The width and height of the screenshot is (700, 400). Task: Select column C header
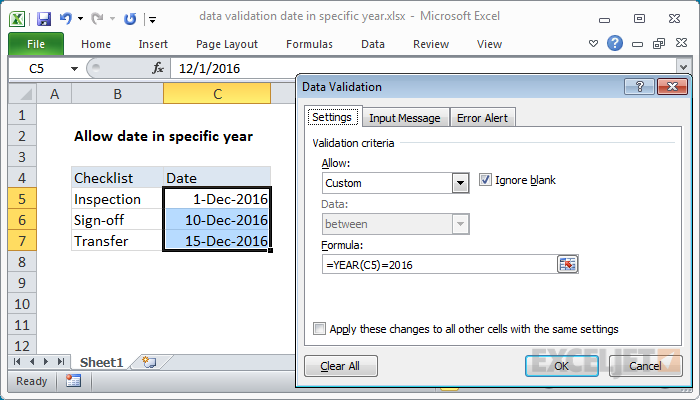tap(217, 94)
